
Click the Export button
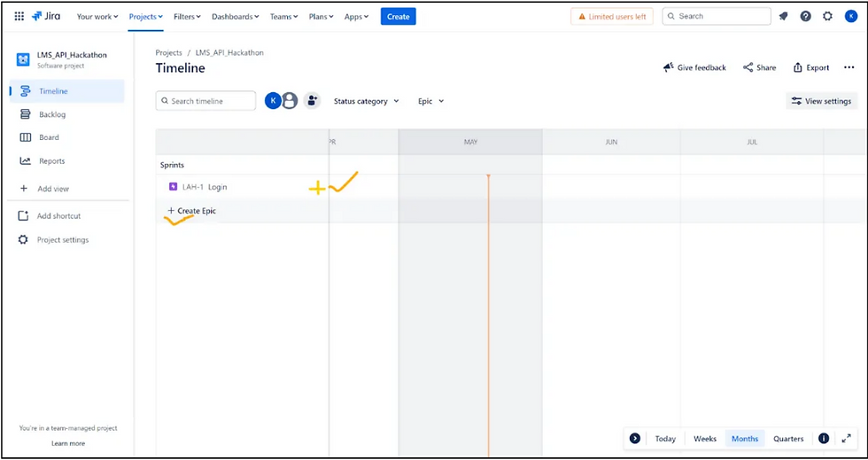[x=811, y=67]
